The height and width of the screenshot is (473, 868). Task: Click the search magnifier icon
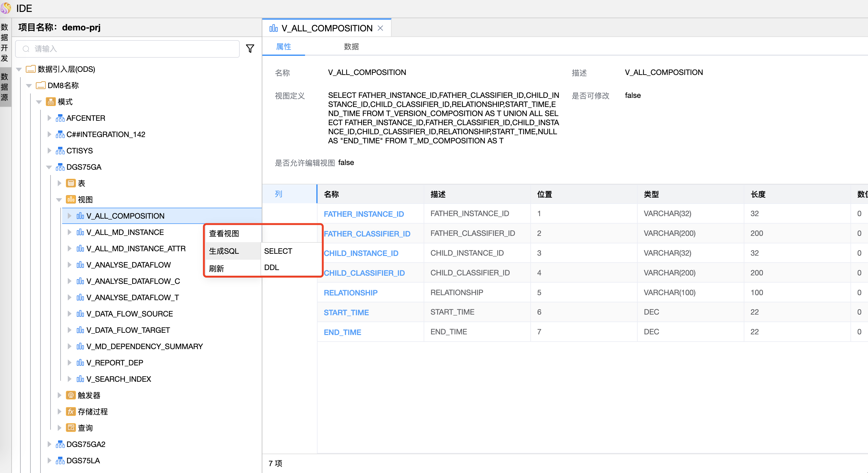click(26, 49)
